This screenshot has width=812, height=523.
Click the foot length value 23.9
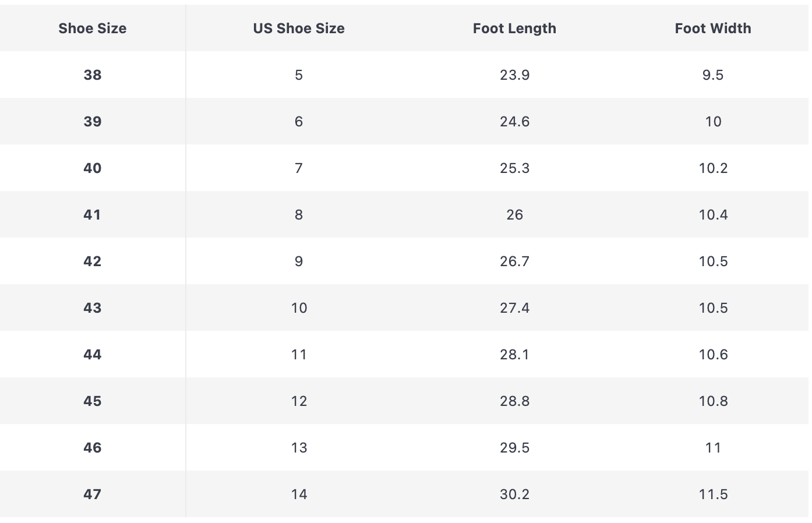[514, 75]
